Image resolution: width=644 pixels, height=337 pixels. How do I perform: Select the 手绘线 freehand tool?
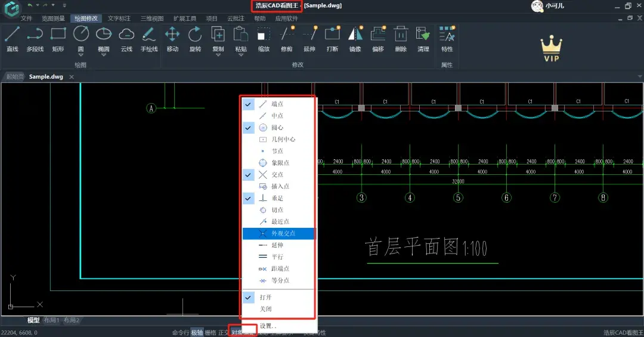tap(149, 39)
